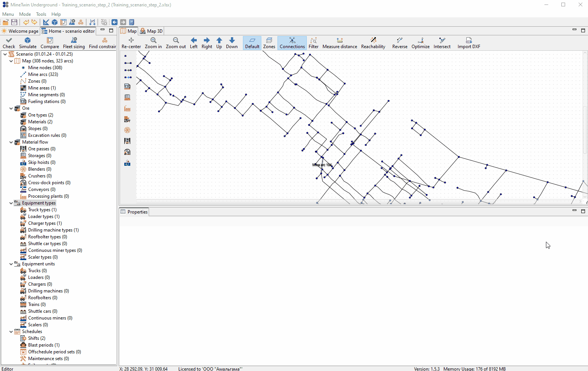Select the blue directed arc tool
Image resolution: width=588 pixels, height=371 pixels.
pos(128,77)
